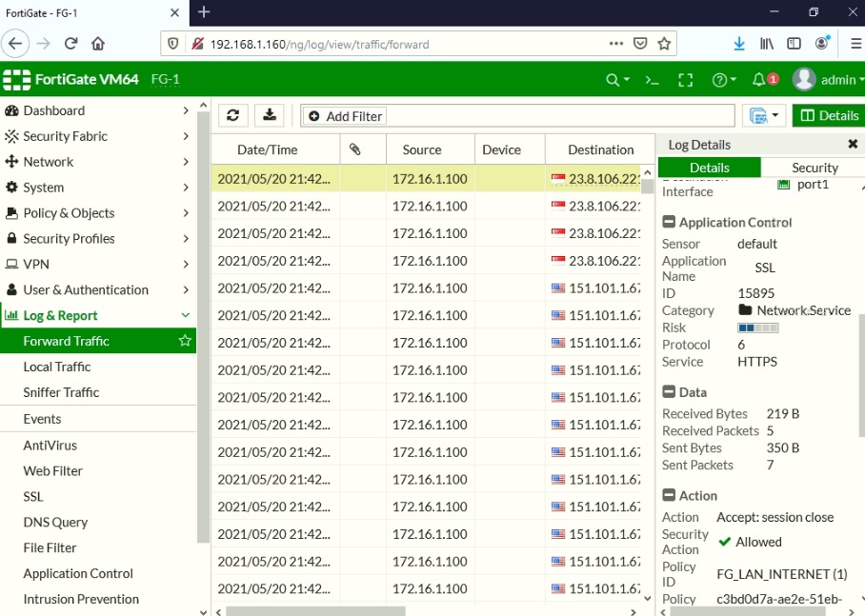Close the Log Details panel
The width and height of the screenshot is (865, 616).
pos(853,144)
